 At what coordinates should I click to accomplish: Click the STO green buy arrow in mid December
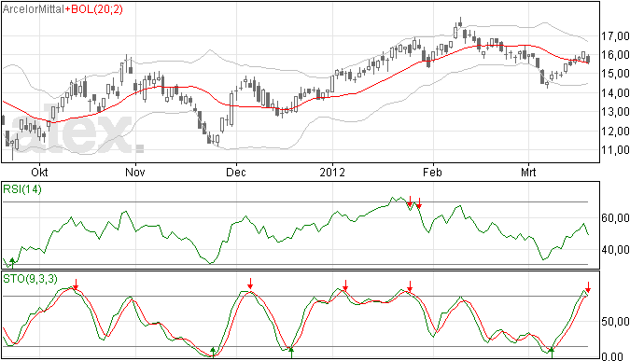(291, 353)
